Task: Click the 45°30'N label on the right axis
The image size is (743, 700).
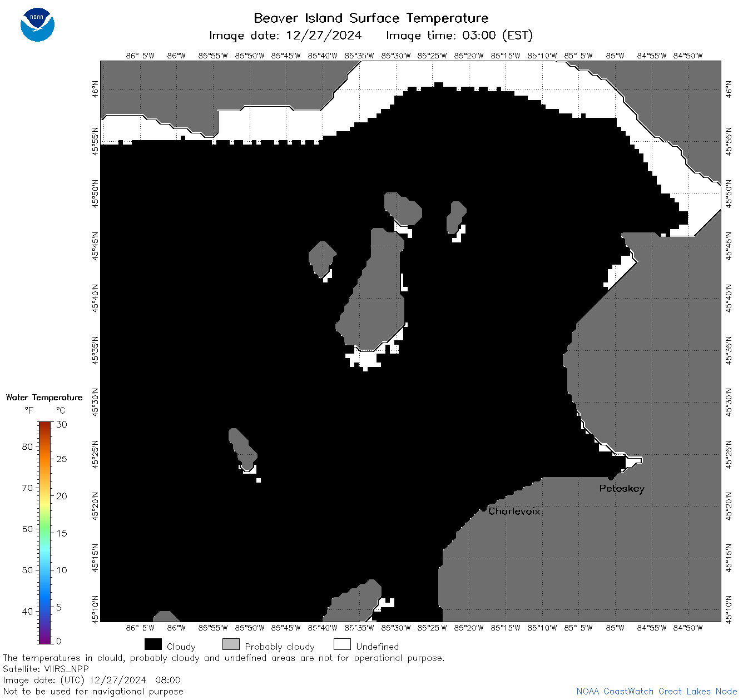Action: (729, 402)
